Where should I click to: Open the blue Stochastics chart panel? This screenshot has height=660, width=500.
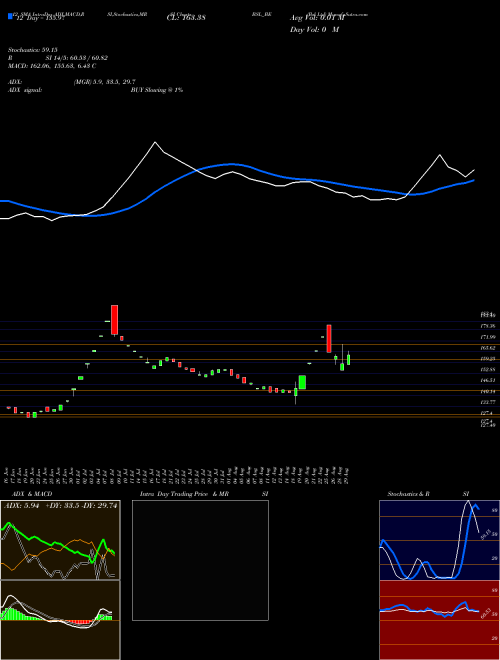(439, 540)
